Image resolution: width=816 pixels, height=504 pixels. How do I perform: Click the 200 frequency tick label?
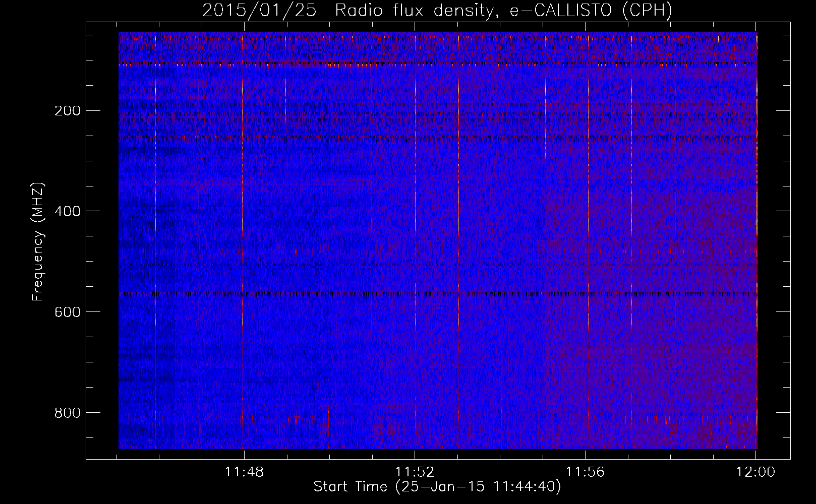click(67, 110)
